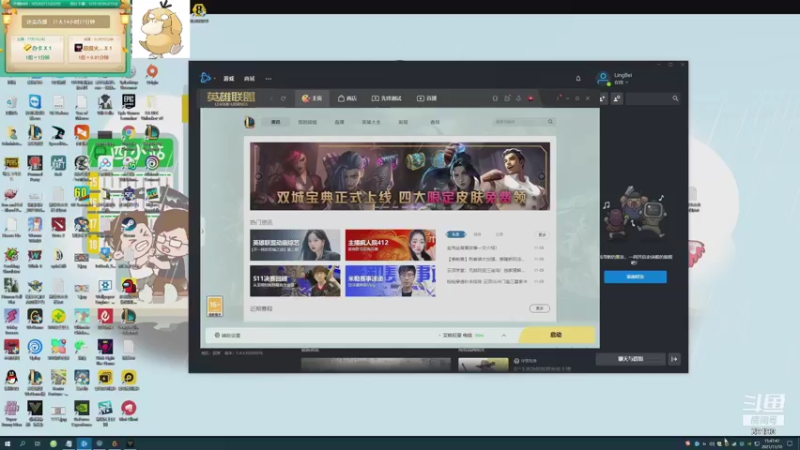Click the taskbar search icon

click(22, 444)
